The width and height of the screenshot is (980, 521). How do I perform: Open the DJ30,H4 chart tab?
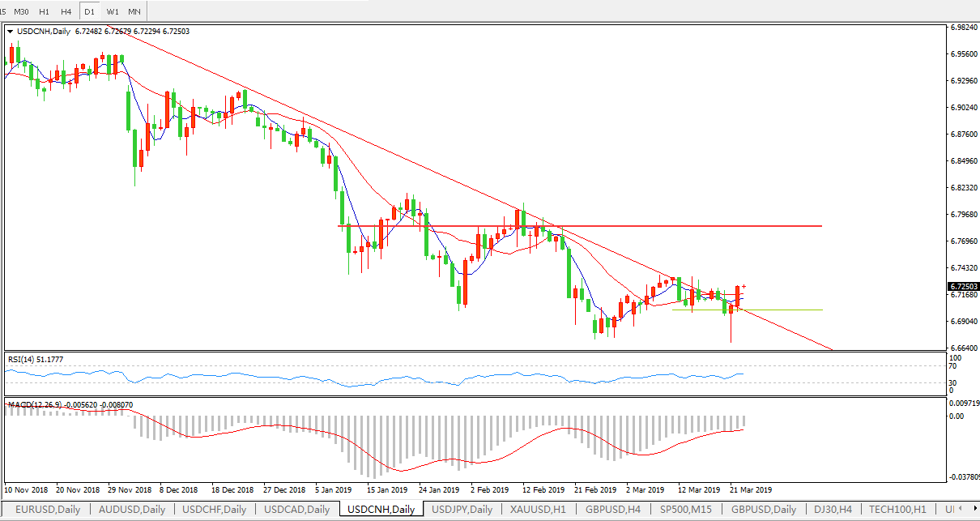(831, 510)
